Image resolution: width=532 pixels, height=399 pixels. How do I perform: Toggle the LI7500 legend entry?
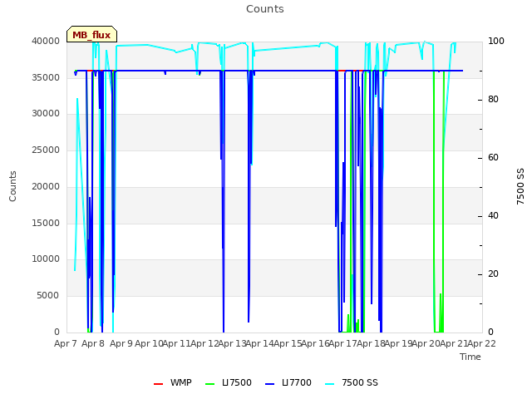coord(229,382)
